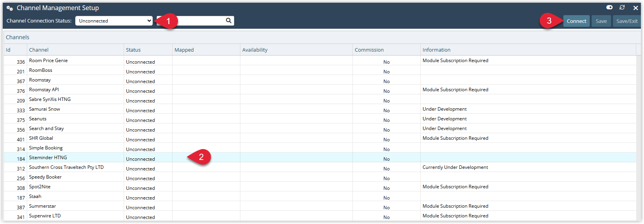The width and height of the screenshot is (644, 224).
Task: Click the gears icon beside window title
Action: point(10,8)
